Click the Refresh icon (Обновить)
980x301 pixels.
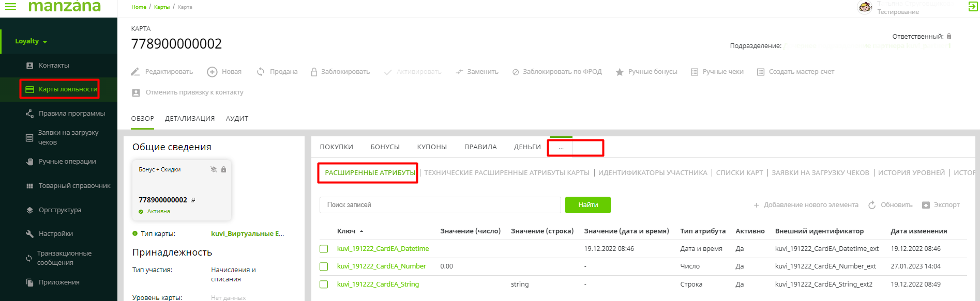(872, 205)
